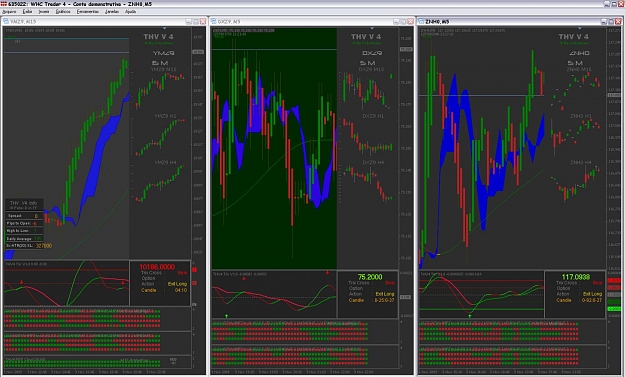
Task: Click the horizontal price line in ZNH0 chart
Action: (482, 95)
